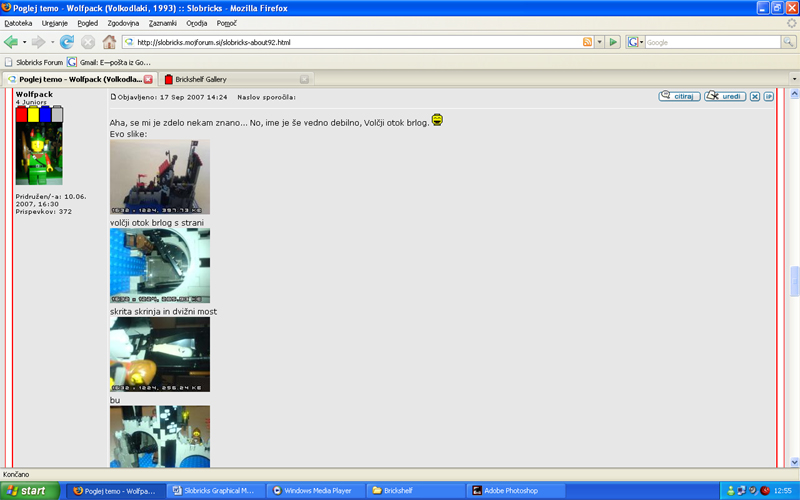This screenshot has width=800, height=500.
Task: Click the Firefox throbber activity icon
Action: tap(791, 23)
